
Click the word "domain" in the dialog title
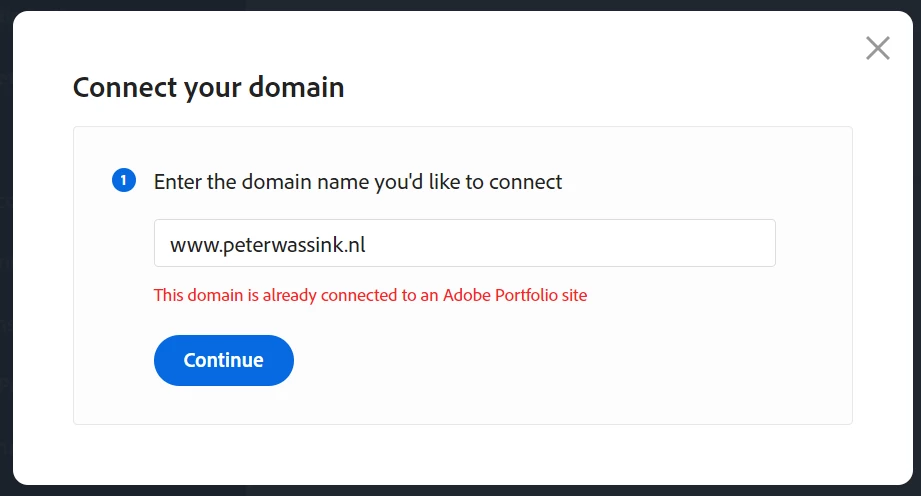(298, 88)
